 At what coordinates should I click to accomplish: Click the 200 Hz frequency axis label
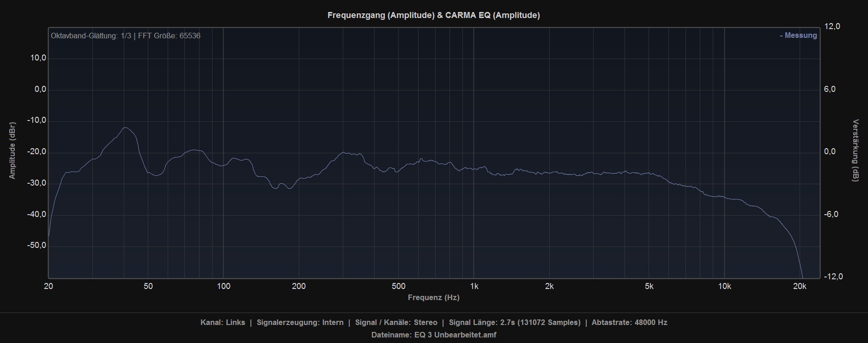pos(298,286)
